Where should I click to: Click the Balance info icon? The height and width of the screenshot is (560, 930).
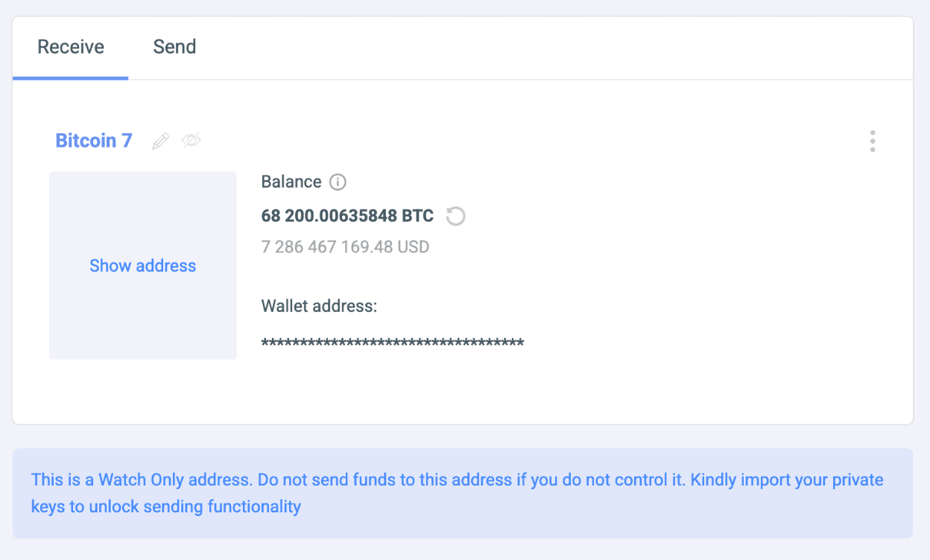(x=338, y=182)
